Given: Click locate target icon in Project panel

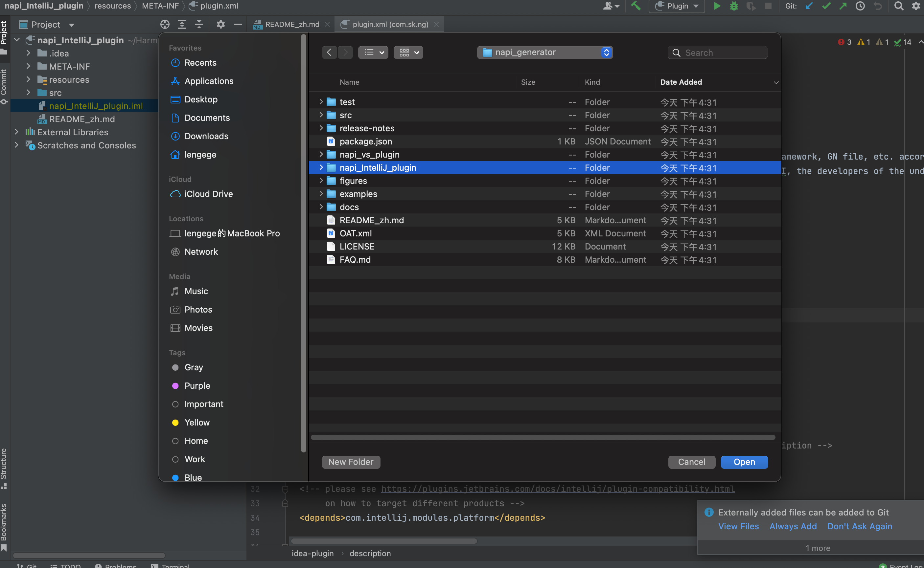Looking at the screenshot, I should [x=165, y=24].
